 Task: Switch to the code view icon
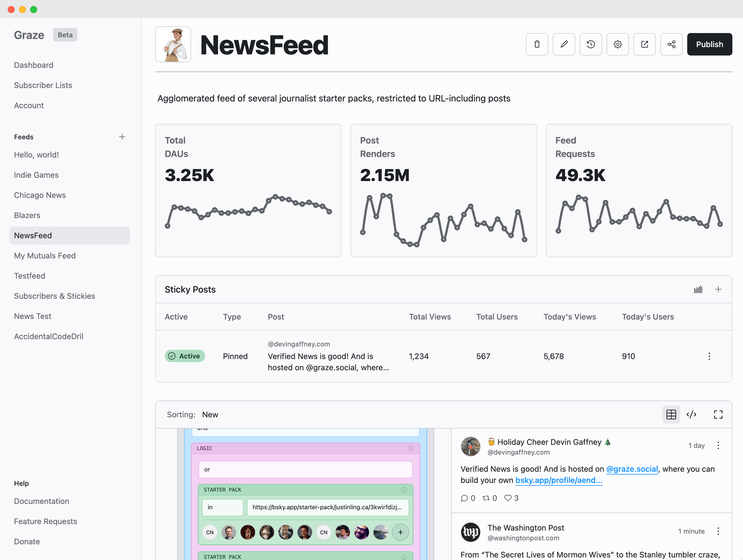point(691,414)
